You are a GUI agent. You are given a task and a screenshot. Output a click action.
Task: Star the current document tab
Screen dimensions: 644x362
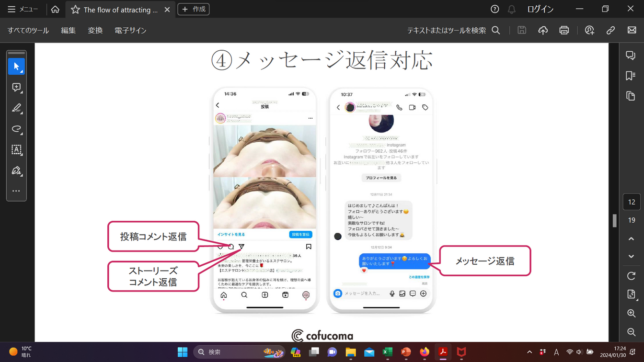tap(75, 10)
